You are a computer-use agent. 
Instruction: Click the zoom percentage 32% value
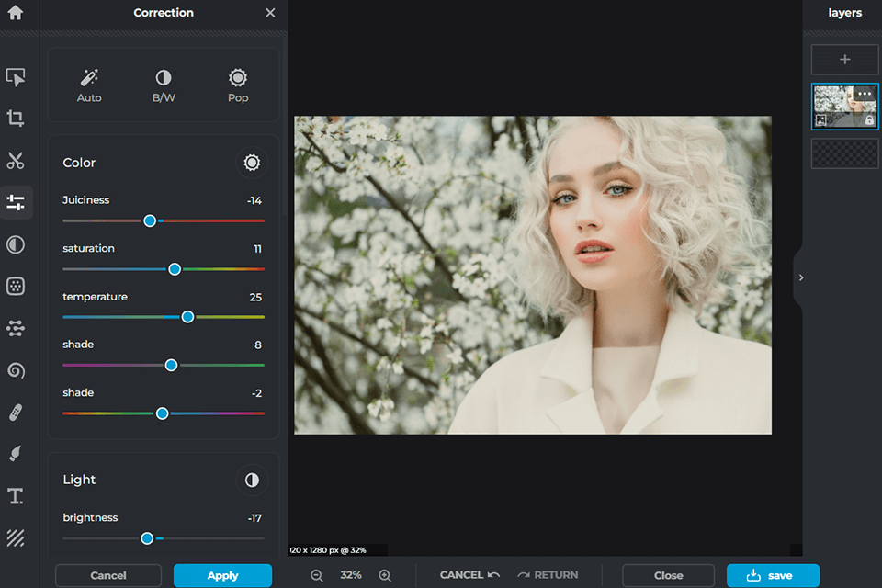(351, 575)
